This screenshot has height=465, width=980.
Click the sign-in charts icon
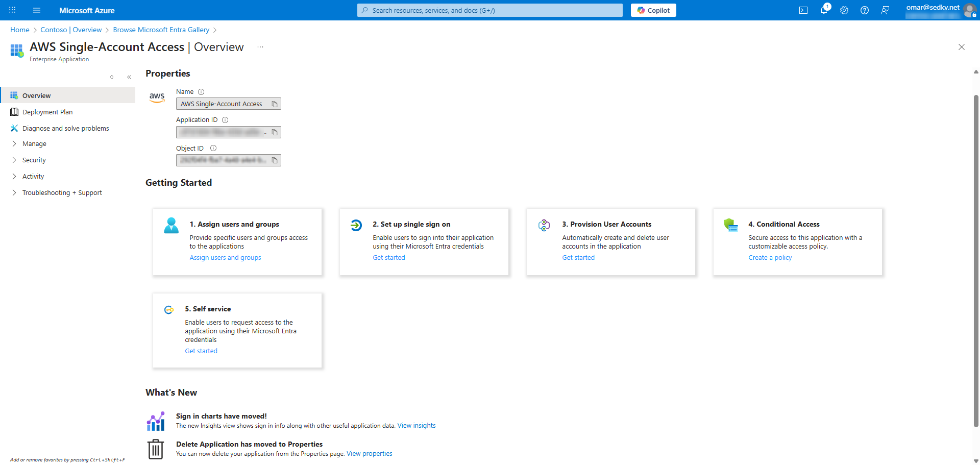coord(156,421)
